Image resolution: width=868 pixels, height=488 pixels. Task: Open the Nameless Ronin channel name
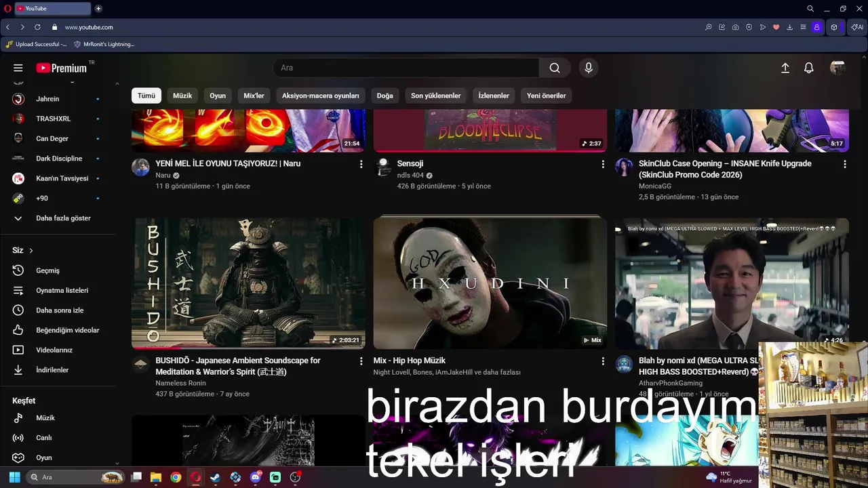pyautogui.click(x=180, y=383)
